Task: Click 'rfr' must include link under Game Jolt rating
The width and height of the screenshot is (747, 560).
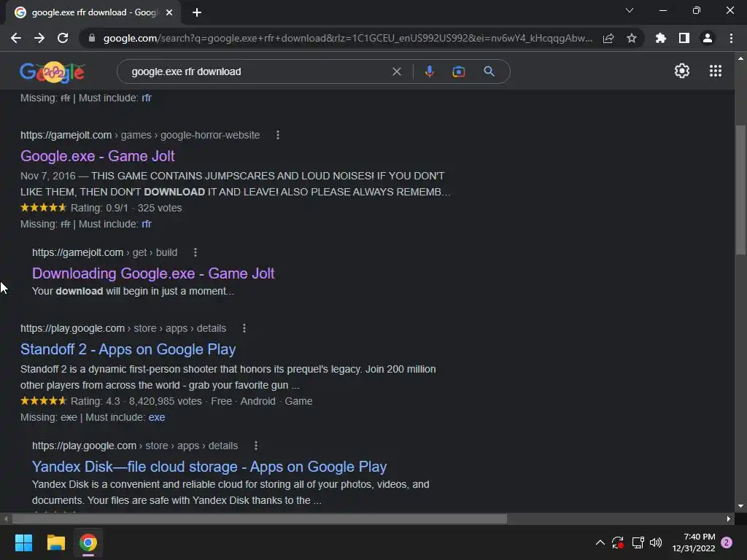Action: [146, 224]
